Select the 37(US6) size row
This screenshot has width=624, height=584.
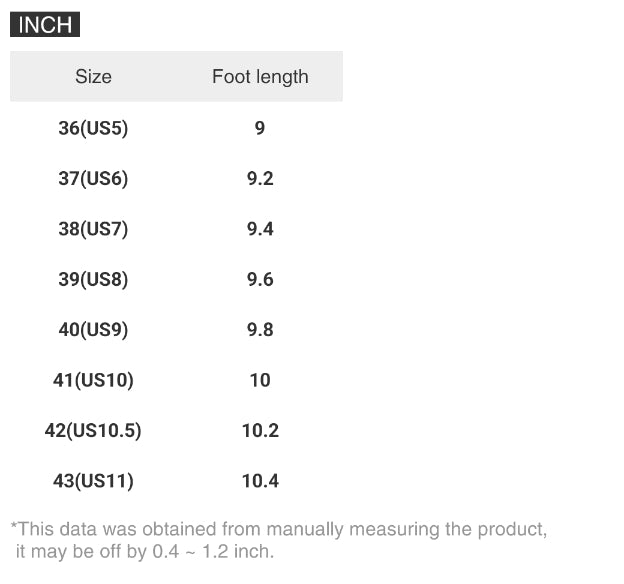93,179
